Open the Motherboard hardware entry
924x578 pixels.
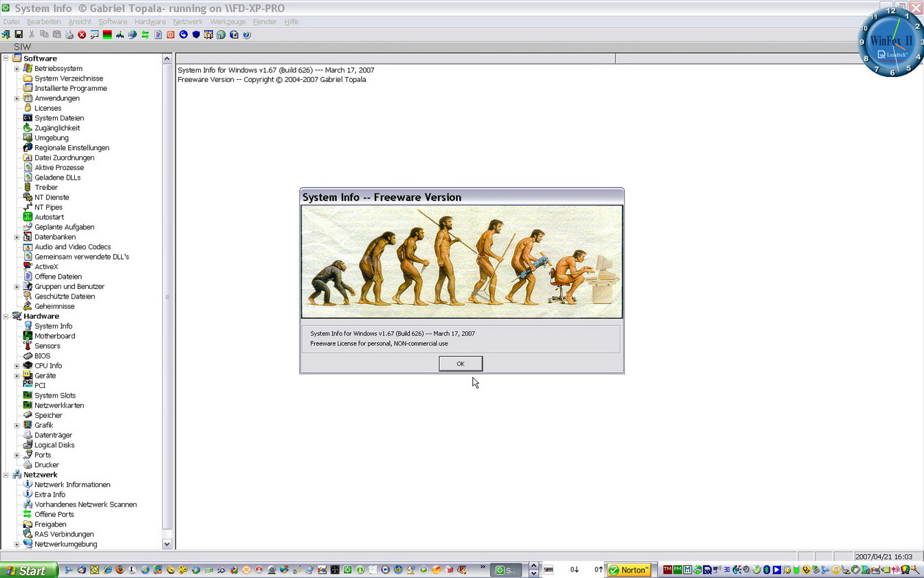(55, 336)
